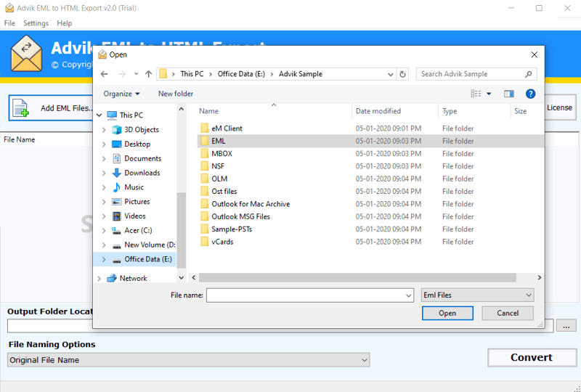The height and width of the screenshot is (392, 581).
Task: Open the Eml Files type dropdown
Action: tap(478, 295)
